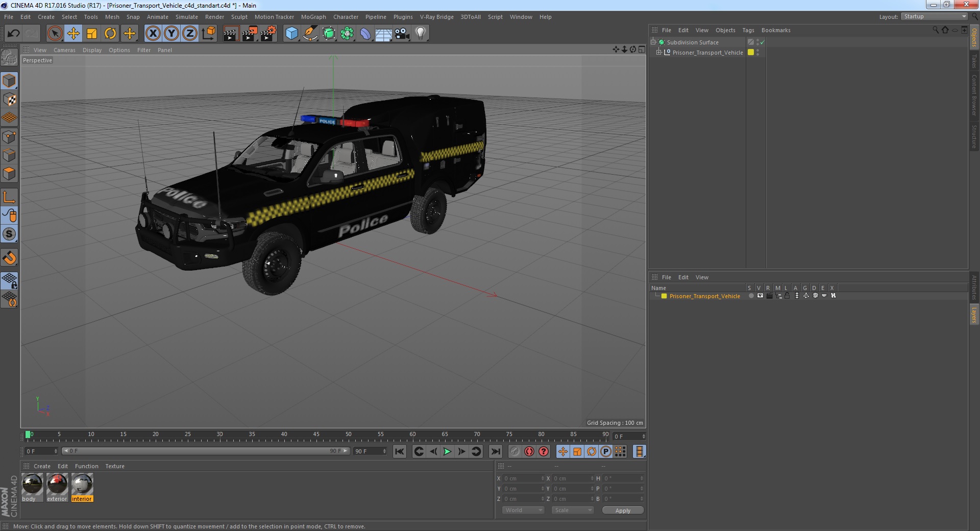Click Make Editable icon
This screenshot has width=980, height=531.
tap(9, 58)
